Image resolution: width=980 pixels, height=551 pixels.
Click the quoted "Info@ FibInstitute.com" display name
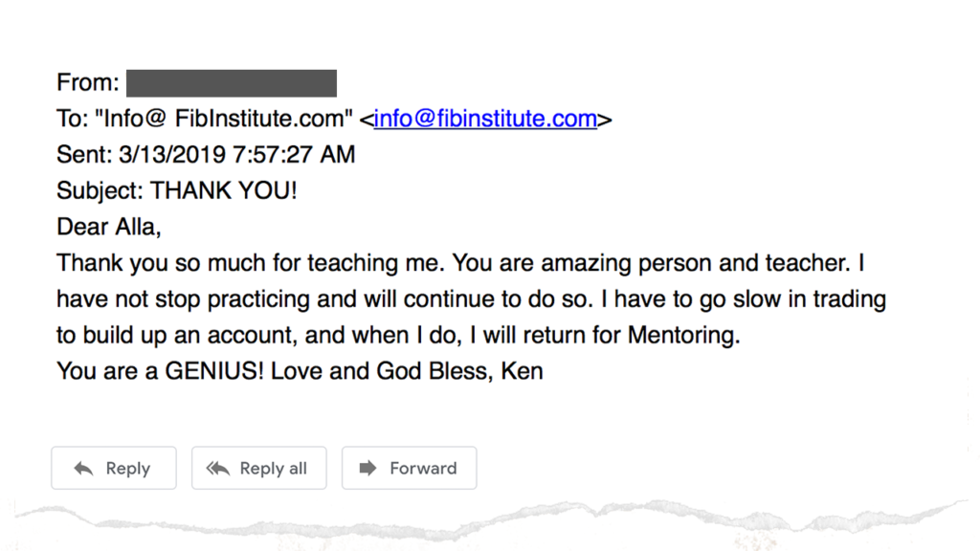(224, 118)
